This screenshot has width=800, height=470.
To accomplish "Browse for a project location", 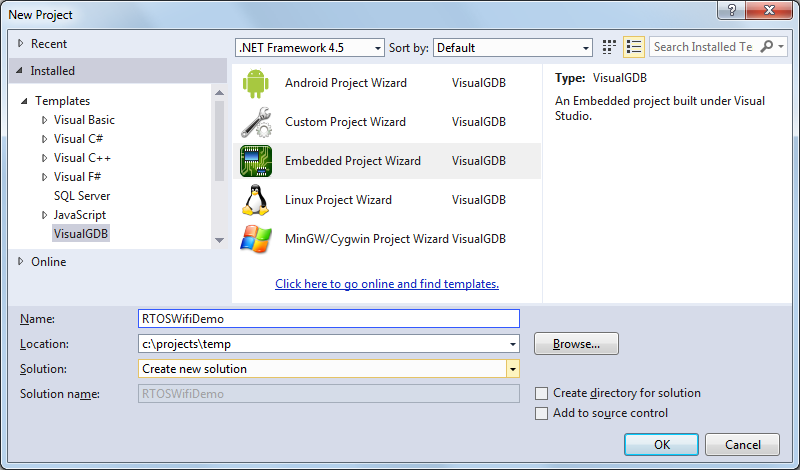I will 576,344.
